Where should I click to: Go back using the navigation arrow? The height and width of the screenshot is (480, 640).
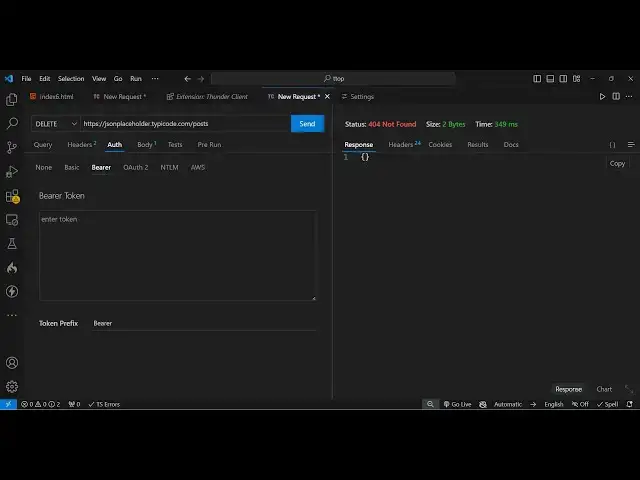187,79
